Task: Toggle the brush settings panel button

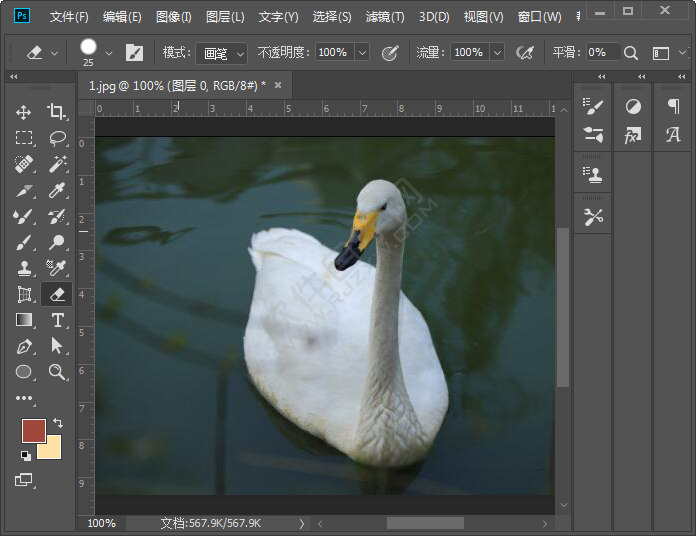Action: (134, 52)
